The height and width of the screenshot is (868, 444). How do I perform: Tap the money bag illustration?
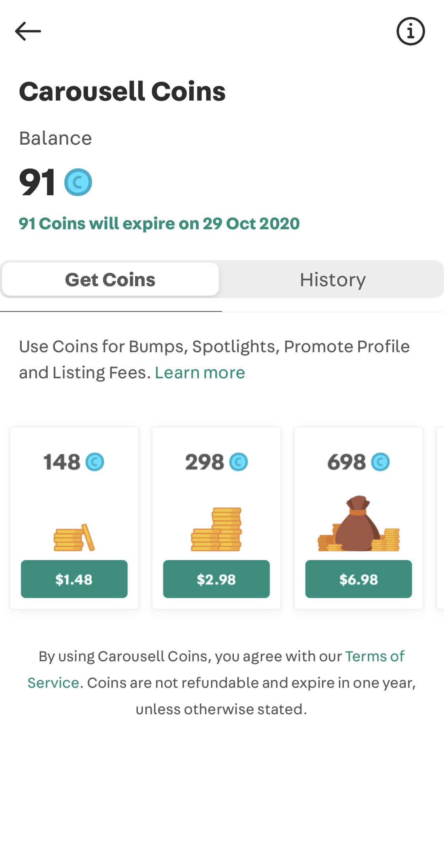359,523
